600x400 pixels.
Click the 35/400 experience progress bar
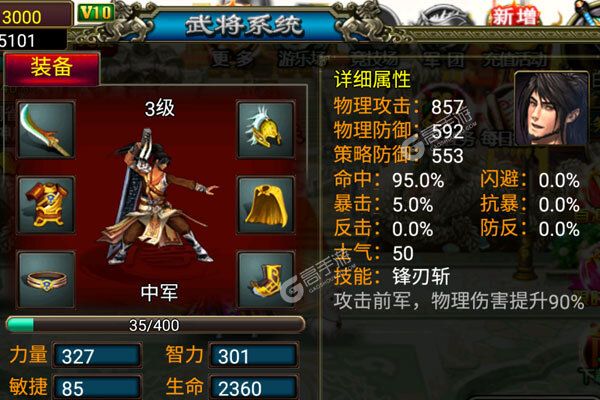(x=155, y=325)
